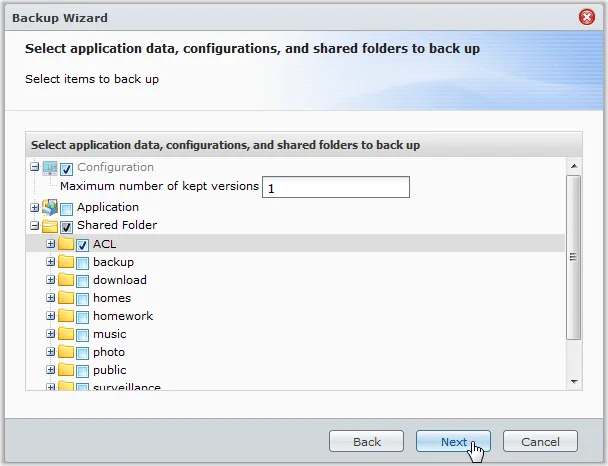The height and width of the screenshot is (466, 608).
Task: Click the homes folder icon
Action: (66, 298)
